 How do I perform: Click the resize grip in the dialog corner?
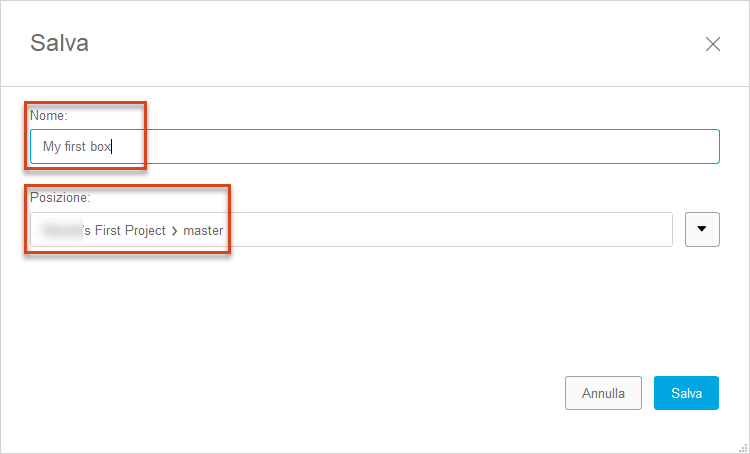[x=743, y=447]
